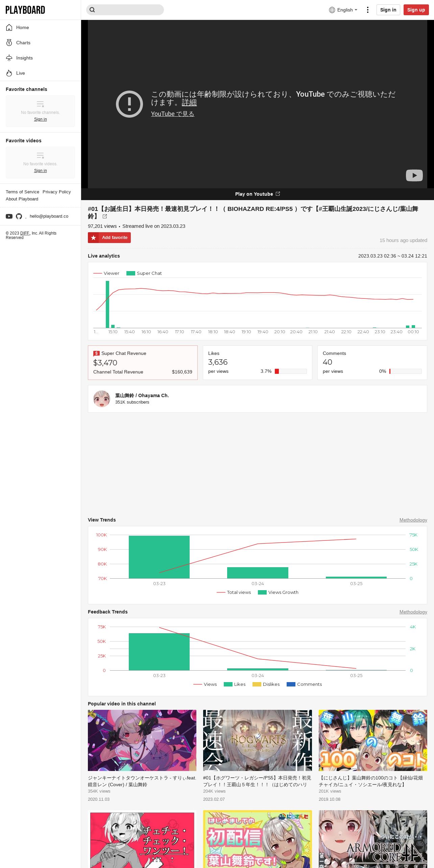The height and width of the screenshot is (868, 434).
Task: Open Privacy Policy link
Action: [x=57, y=192]
